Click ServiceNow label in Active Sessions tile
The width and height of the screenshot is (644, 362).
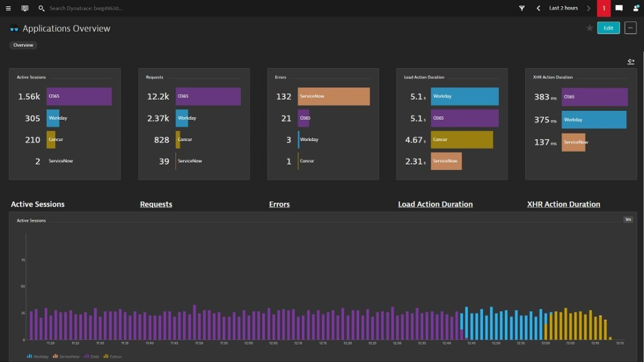coord(61,161)
